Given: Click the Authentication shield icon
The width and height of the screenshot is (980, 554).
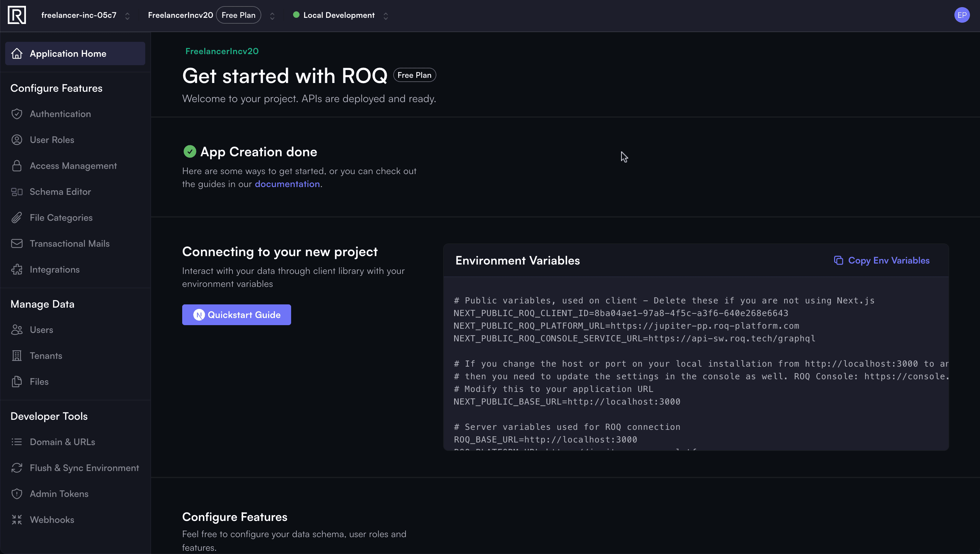Looking at the screenshot, I should click(17, 114).
